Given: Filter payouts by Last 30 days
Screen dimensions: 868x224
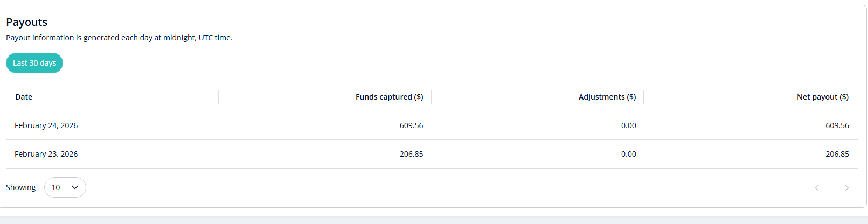Looking at the screenshot, I should click(x=34, y=63).
